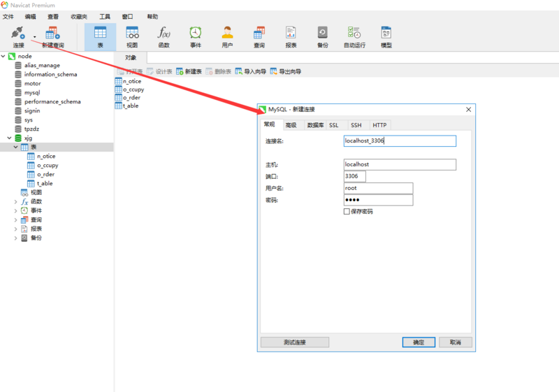Image resolution: width=559 pixels, height=392 pixels.
Task: Open the Window (窗口) menu
Action: coord(127,16)
